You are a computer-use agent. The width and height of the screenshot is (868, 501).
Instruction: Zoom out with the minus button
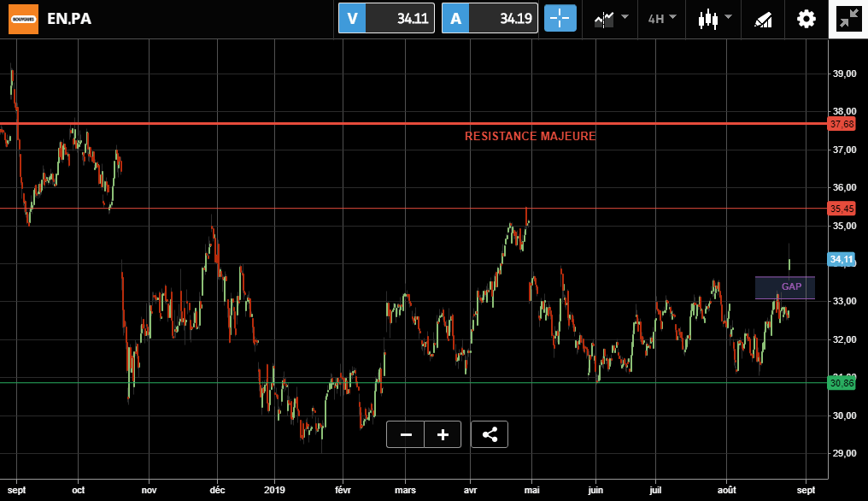click(x=406, y=434)
